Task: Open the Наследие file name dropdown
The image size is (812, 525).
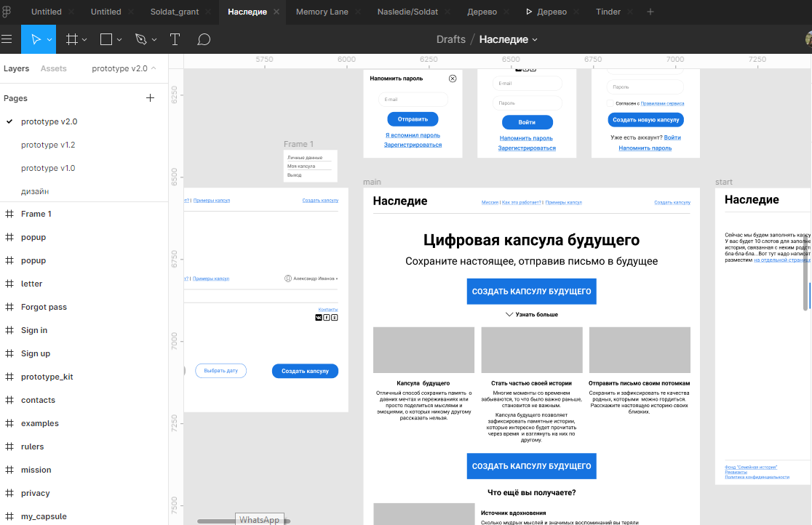Action: pos(536,40)
